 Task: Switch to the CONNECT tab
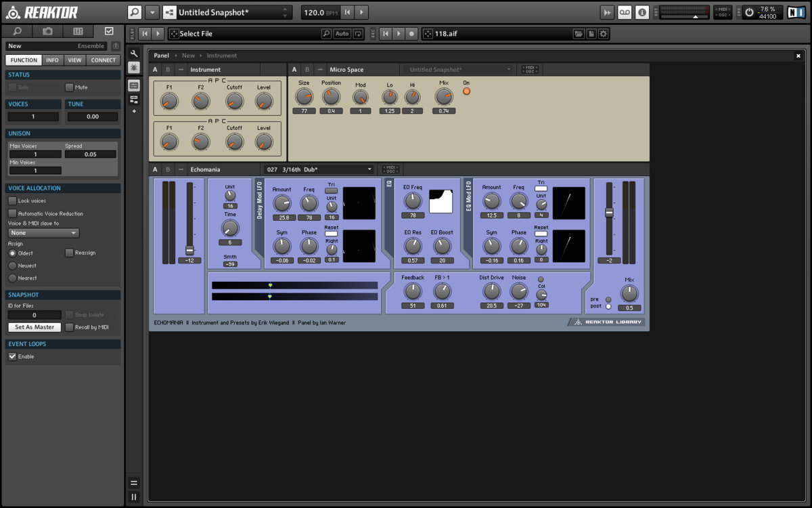(x=104, y=60)
